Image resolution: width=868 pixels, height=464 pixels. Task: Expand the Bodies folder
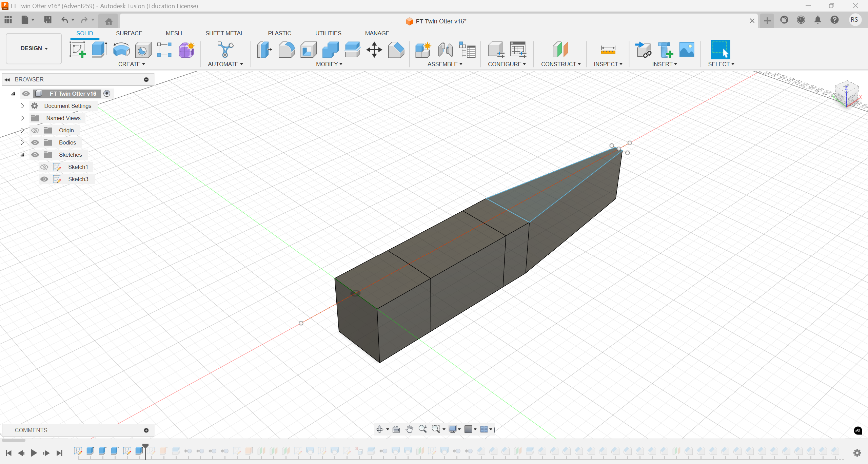(x=22, y=142)
